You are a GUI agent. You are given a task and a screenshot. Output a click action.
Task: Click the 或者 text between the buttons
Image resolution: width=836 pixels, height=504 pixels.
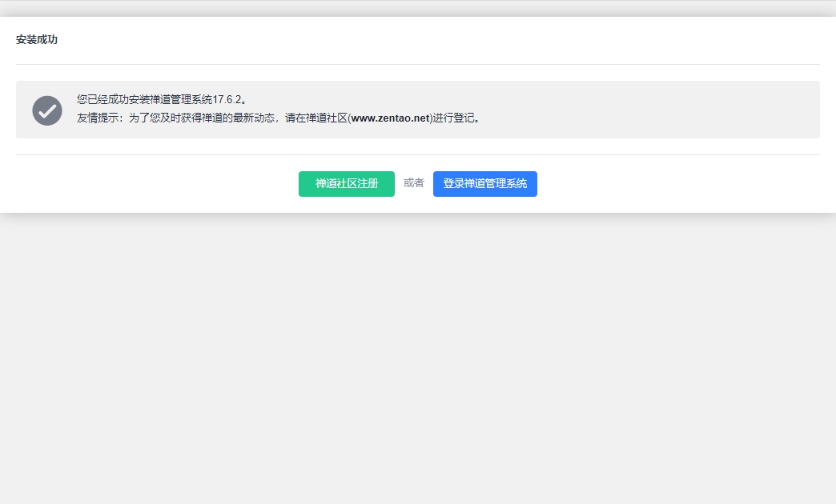point(413,183)
